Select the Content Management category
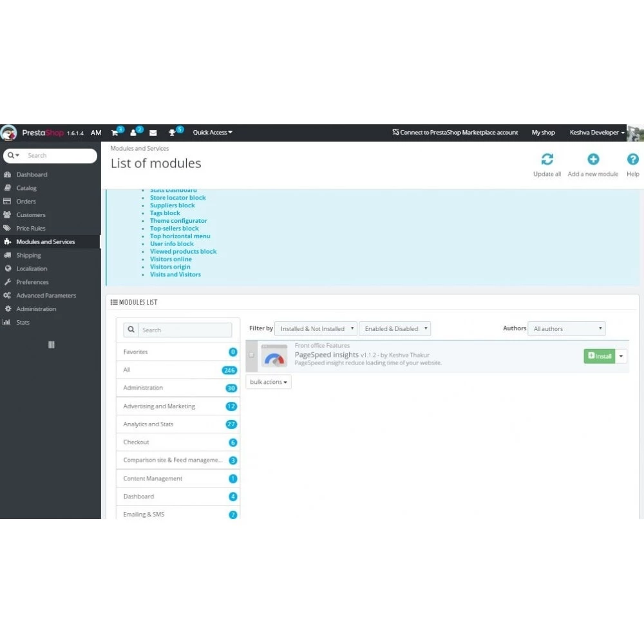The height and width of the screenshot is (644, 644). pos(178,478)
